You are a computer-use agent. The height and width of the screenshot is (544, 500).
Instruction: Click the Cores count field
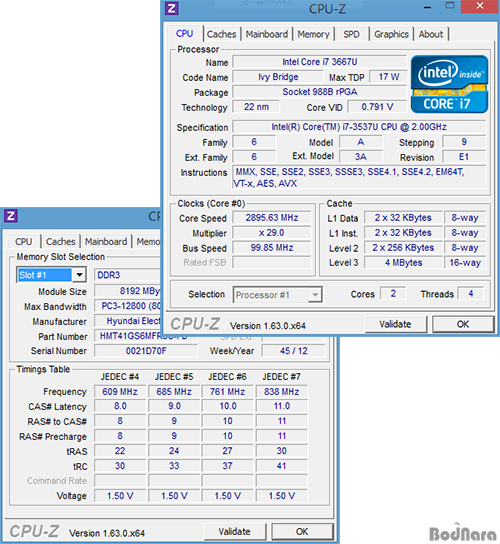tap(393, 294)
